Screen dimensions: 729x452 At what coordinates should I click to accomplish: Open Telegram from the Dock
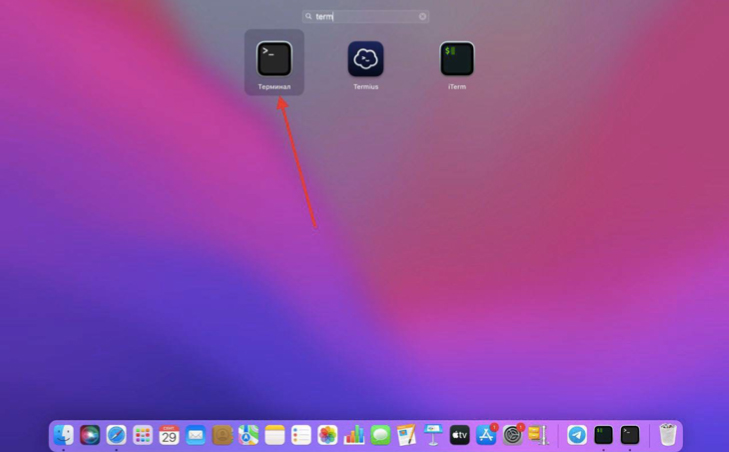tap(577, 435)
